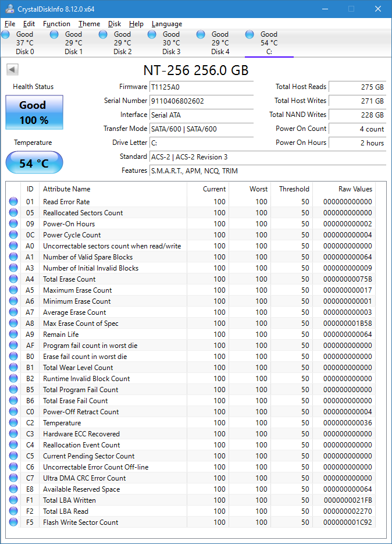392x544 pixels.
Task: Click the Interface field Serial ATA
Action: [x=202, y=115]
